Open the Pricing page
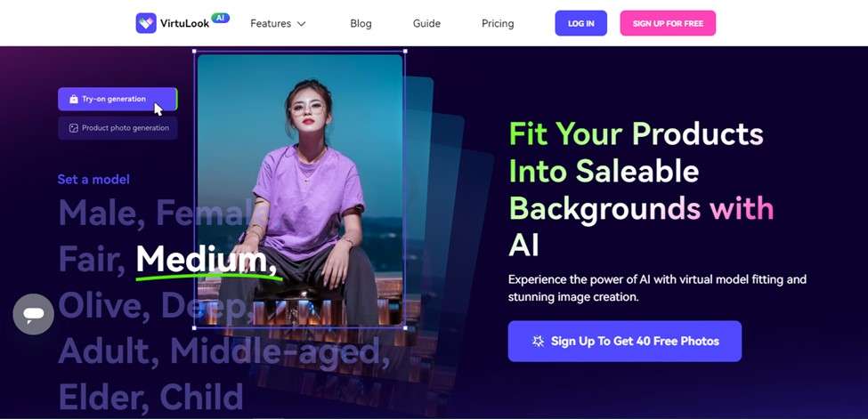 tap(498, 24)
